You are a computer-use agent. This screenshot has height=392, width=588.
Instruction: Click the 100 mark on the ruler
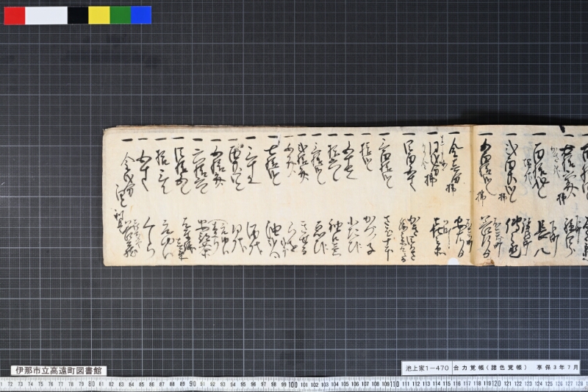pyautogui.click(x=293, y=385)
